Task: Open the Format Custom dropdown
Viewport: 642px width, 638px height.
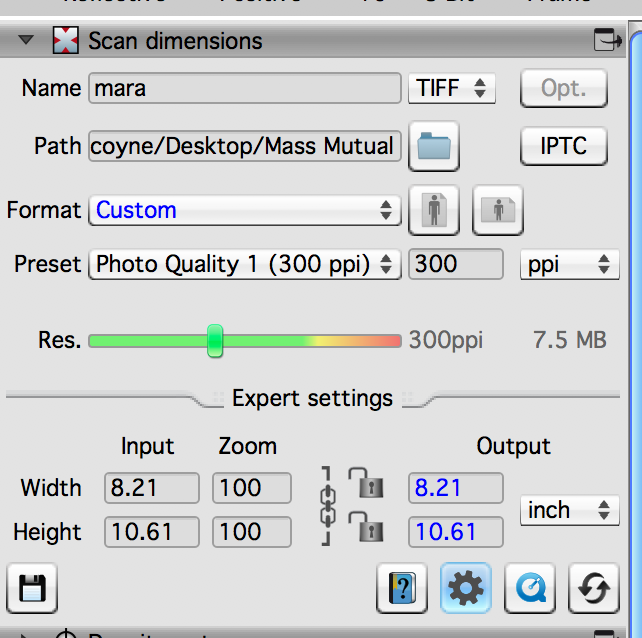Action: 244,210
